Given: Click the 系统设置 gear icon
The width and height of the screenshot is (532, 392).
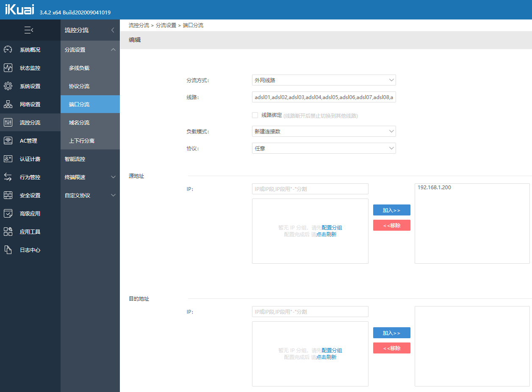Looking at the screenshot, I should click(8, 86).
